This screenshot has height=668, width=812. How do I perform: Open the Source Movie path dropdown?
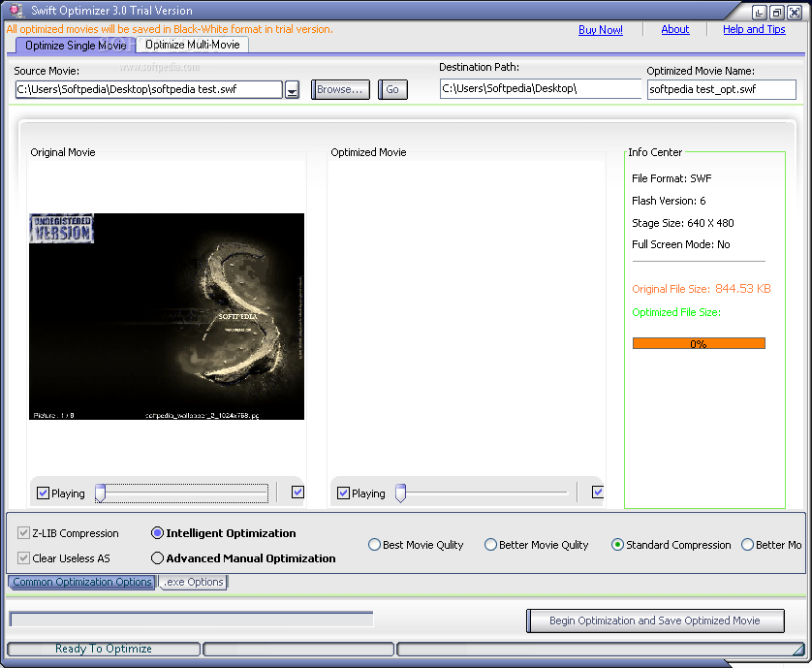pyautogui.click(x=292, y=89)
